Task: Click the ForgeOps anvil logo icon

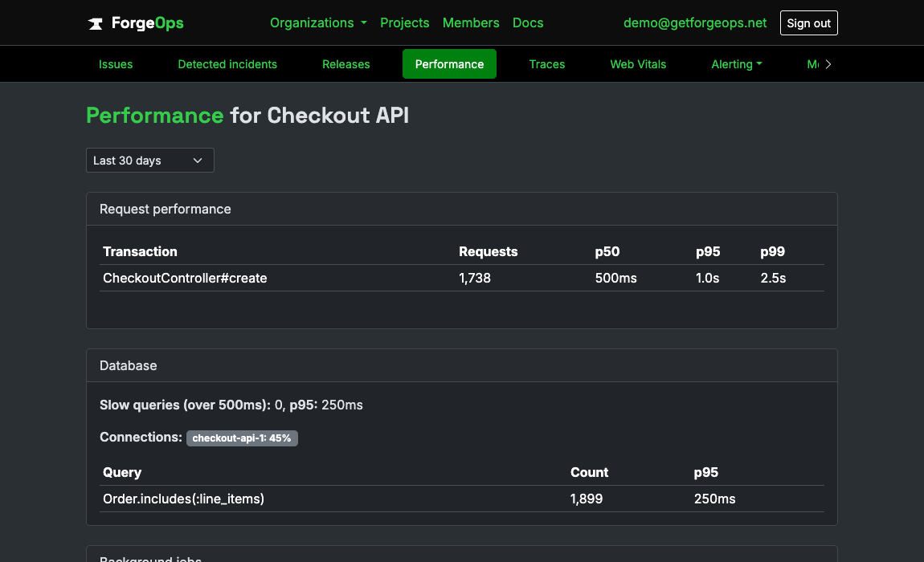Action: [96, 23]
